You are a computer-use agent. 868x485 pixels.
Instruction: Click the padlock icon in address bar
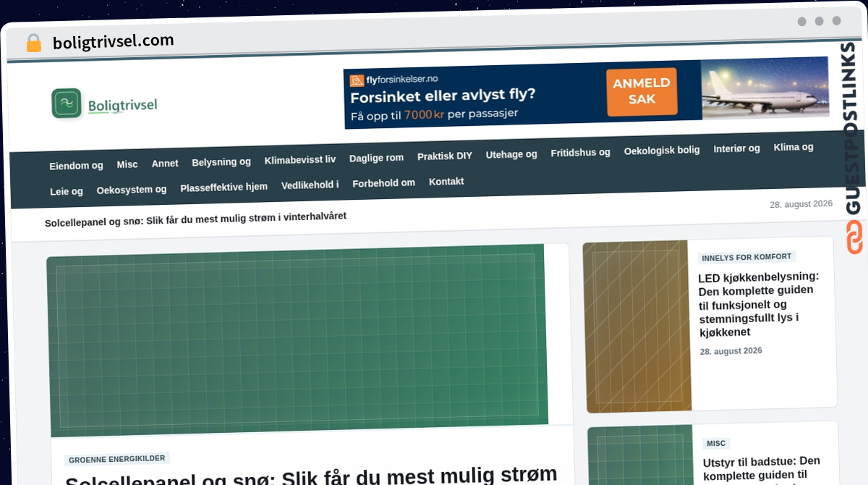pyautogui.click(x=34, y=43)
